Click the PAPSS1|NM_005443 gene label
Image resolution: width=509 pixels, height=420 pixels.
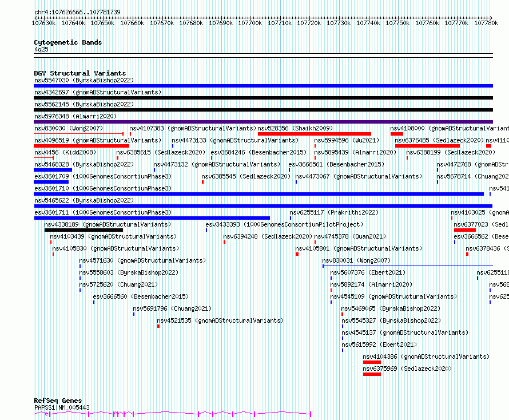coord(62,407)
